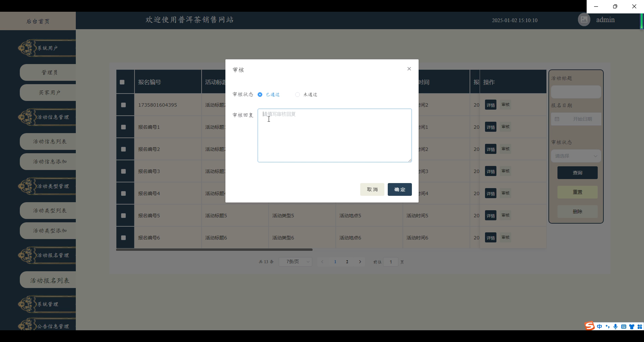Open the 后台首页 menu item
The height and width of the screenshot is (342, 644).
[38, 21]
